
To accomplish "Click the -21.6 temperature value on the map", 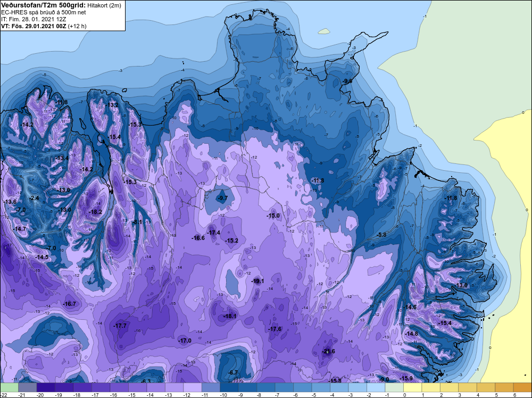I will click(328, 351).
